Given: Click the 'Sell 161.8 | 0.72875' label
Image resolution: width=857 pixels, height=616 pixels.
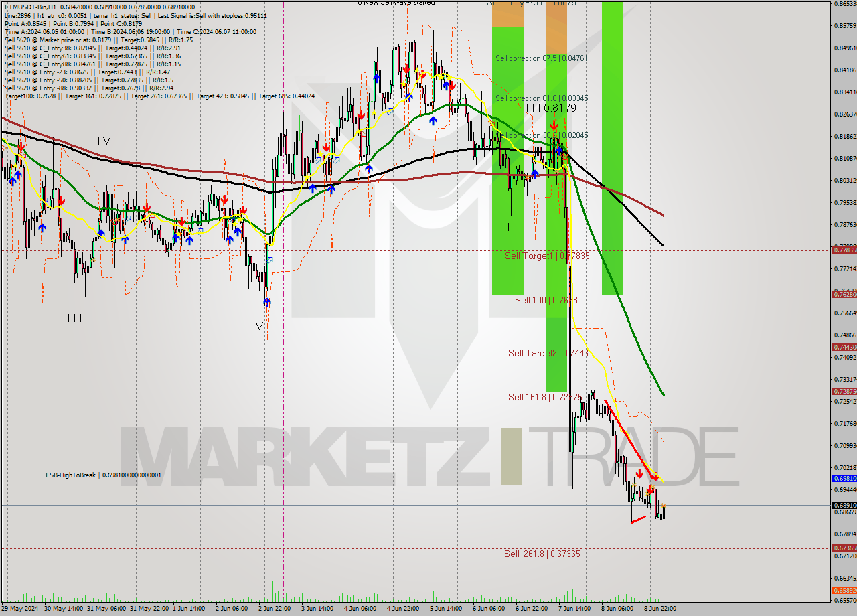Looking at the screenshot, I should (544, 397).
